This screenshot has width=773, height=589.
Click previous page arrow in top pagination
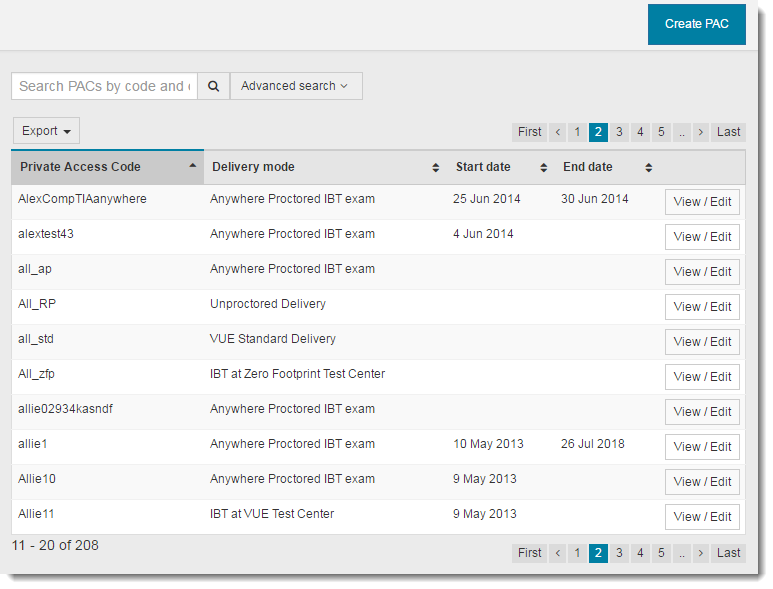(x=558, y=132)
